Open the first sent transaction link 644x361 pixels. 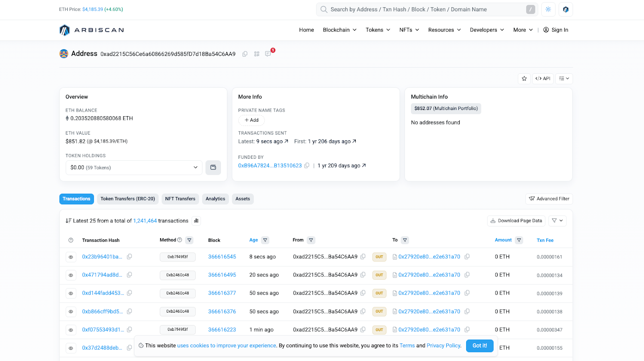(332, 141)
